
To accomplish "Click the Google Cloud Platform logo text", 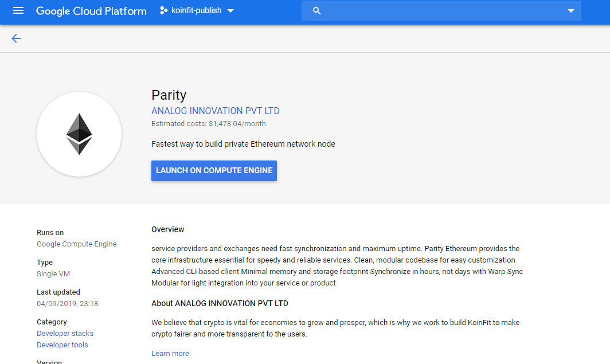I will pos(91,11).
